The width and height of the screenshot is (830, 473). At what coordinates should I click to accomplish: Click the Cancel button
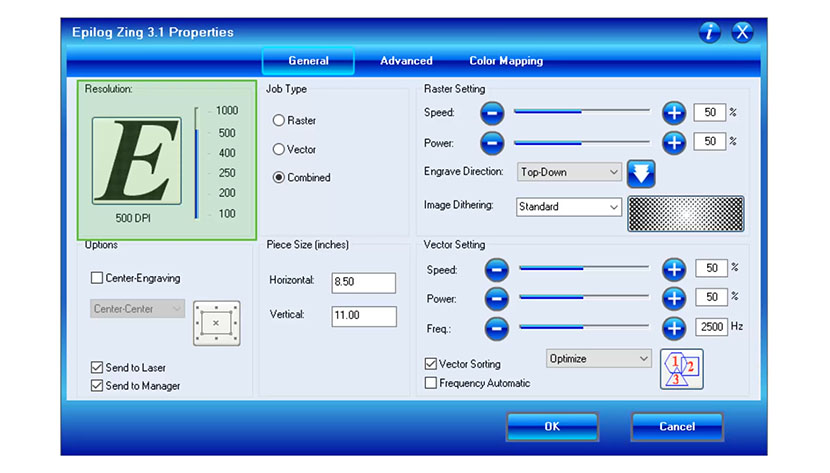(x=677, y=427)
